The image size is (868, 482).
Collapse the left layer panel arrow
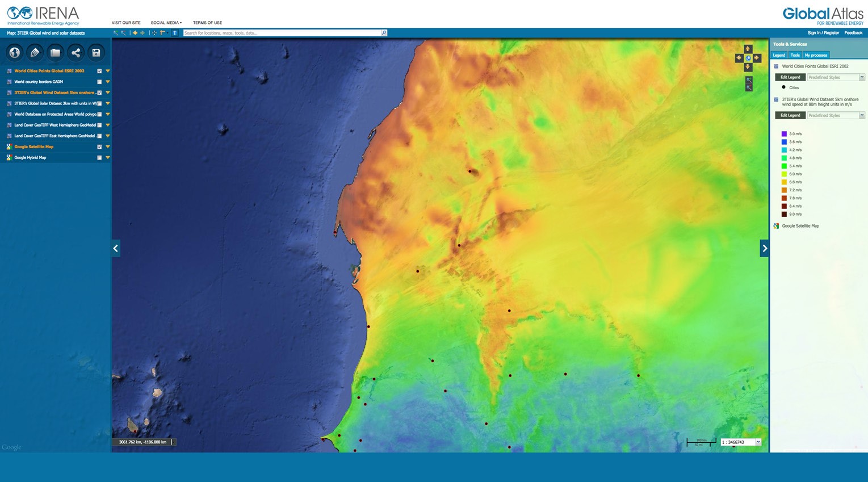(x=116, y=248)
